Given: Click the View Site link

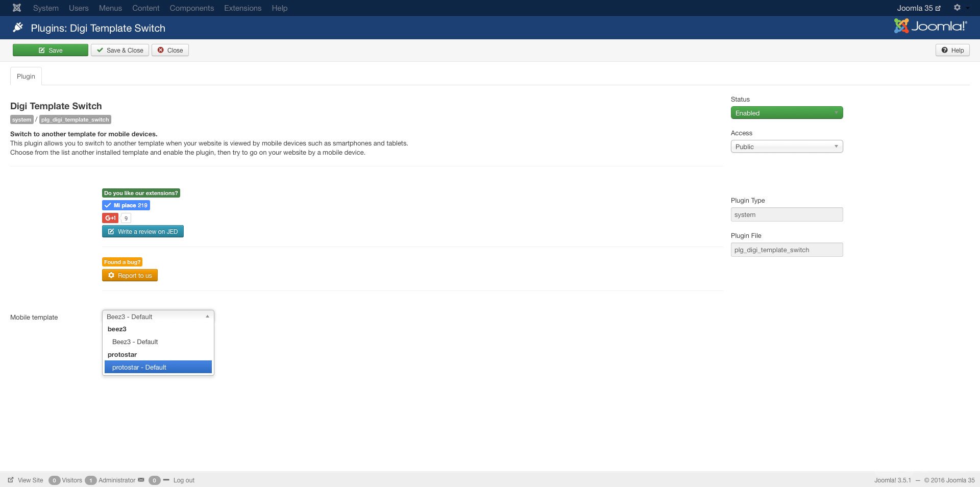Looking at the screenshot, I should point(30,480).
